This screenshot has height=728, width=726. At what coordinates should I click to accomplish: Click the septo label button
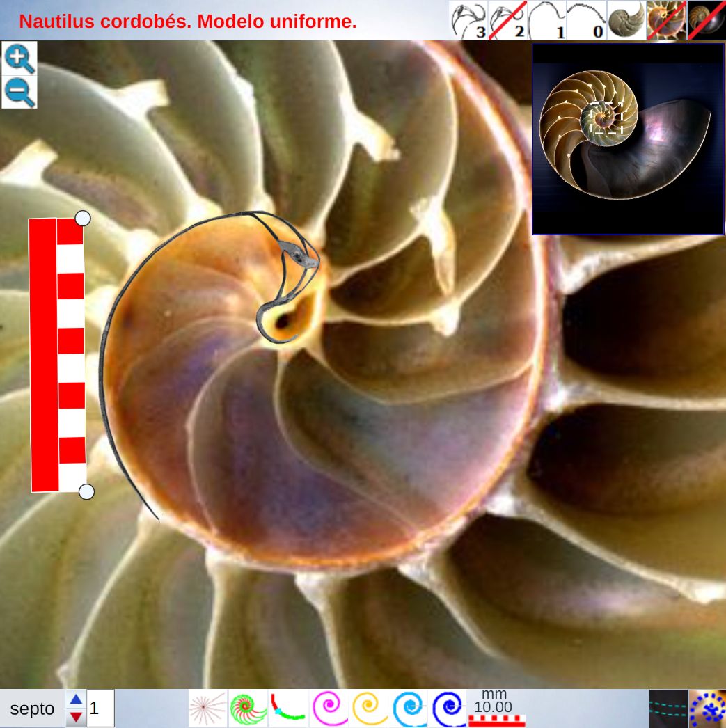[32, 709]
